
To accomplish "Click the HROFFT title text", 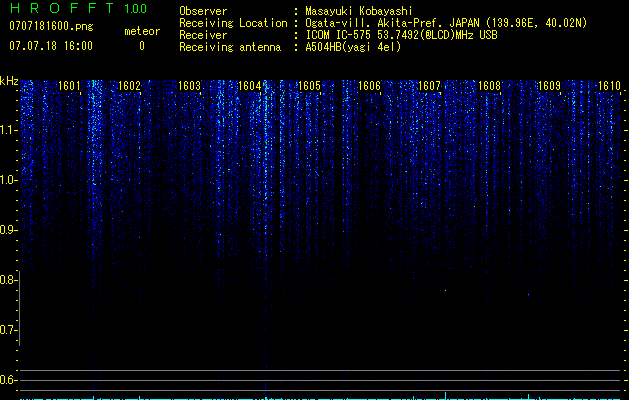I will pos(62,8).
